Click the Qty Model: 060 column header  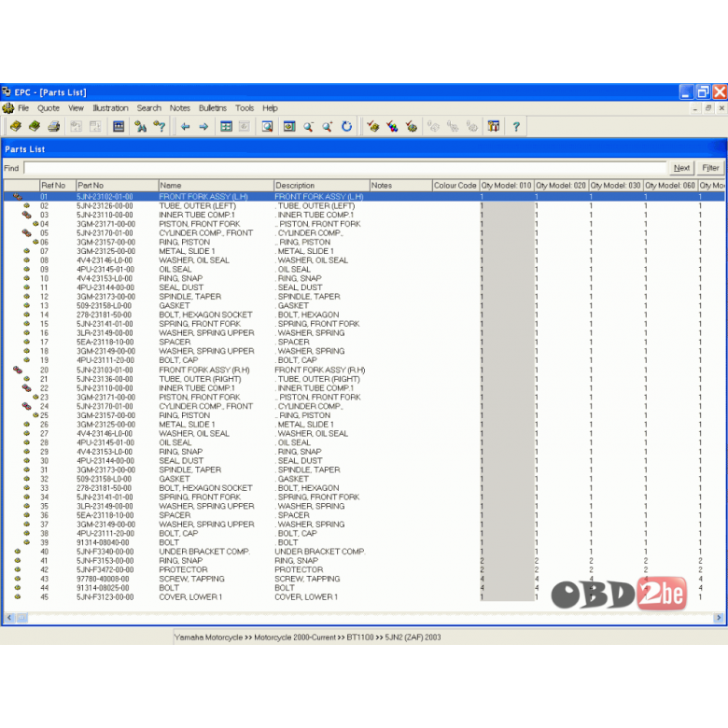(670, 185)
